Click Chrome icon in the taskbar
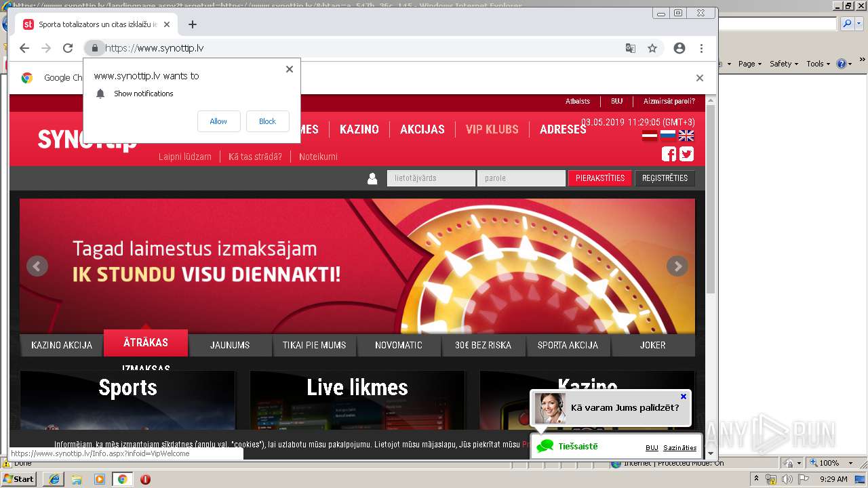This screenshot has height=488, width=868. 123,479
